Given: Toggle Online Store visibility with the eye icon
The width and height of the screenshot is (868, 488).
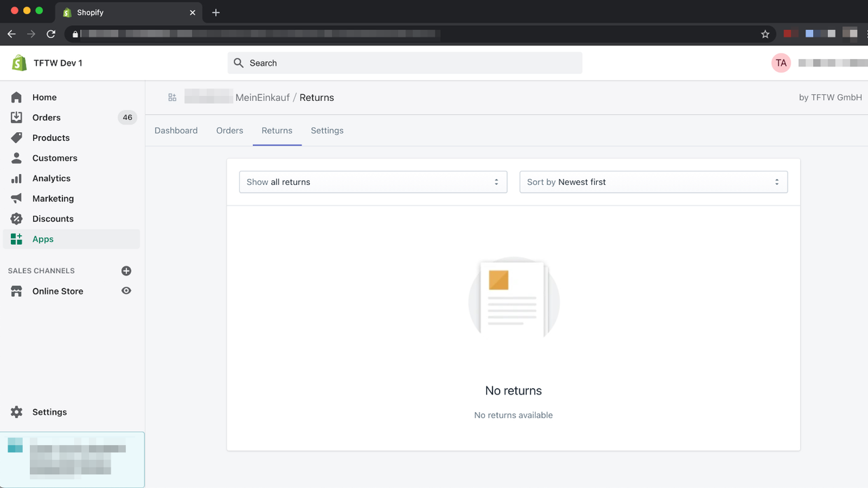Looking at the screenshot, I should click(x=126, y=291).
